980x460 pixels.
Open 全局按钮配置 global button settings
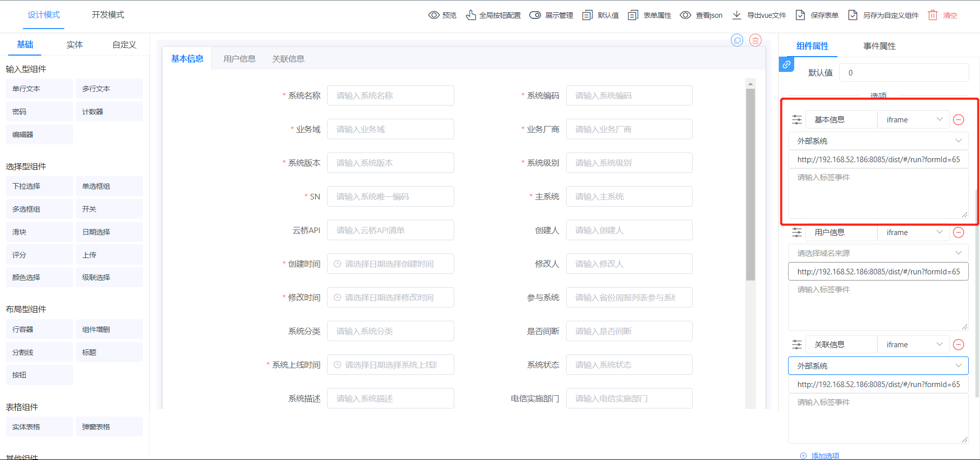[493, 15]
